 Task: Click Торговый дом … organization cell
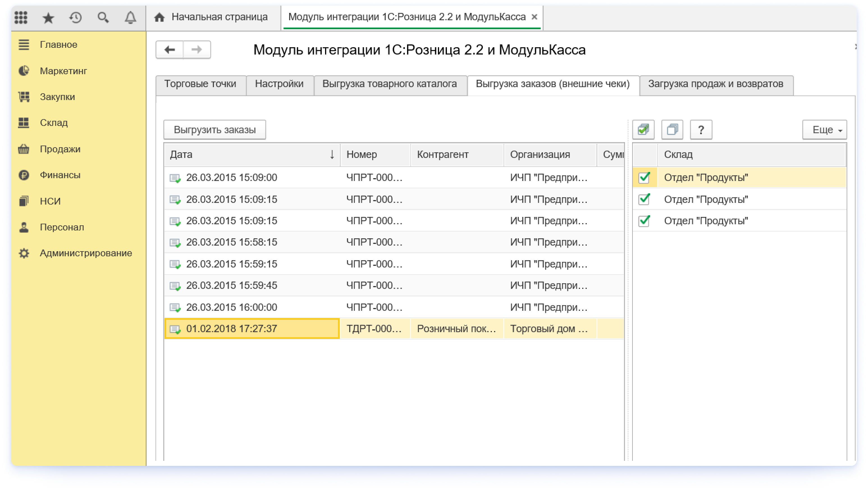pos(551,329)
